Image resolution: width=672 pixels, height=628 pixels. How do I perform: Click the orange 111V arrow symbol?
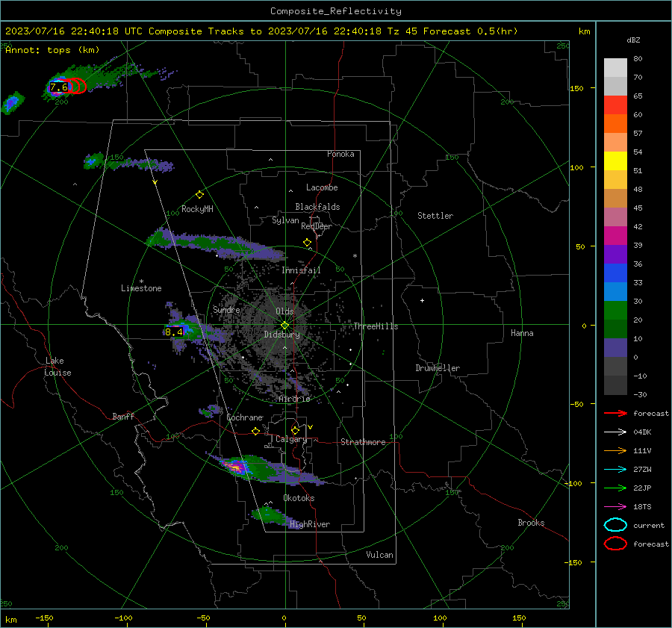(x=615, y=450)
